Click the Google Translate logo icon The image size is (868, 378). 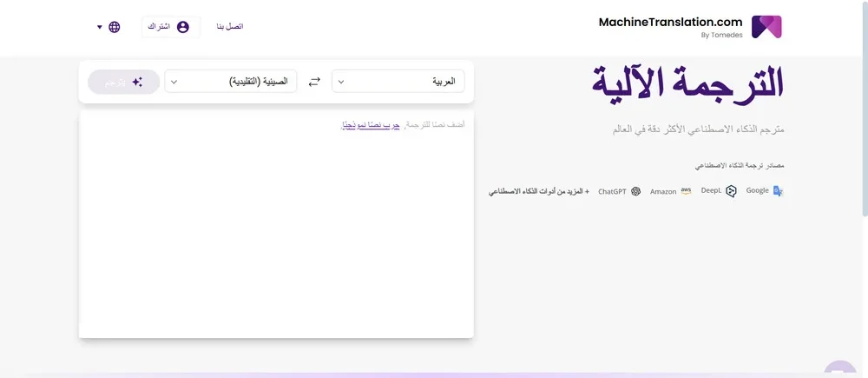[x=778, y=190]
